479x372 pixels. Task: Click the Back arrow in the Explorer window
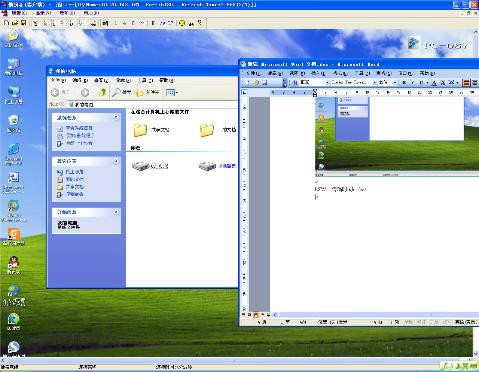pos(56,92)
